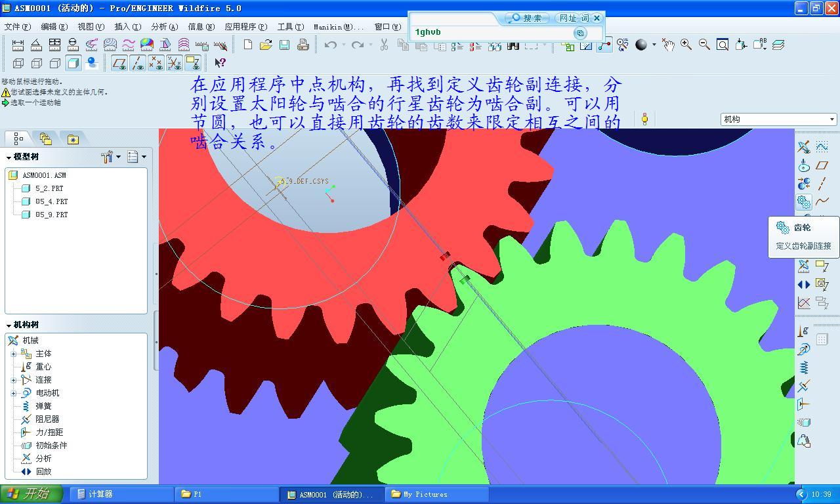Save the assembly with the floppy icon
This screenshot has height=504, width=840.
coord(284,45)
